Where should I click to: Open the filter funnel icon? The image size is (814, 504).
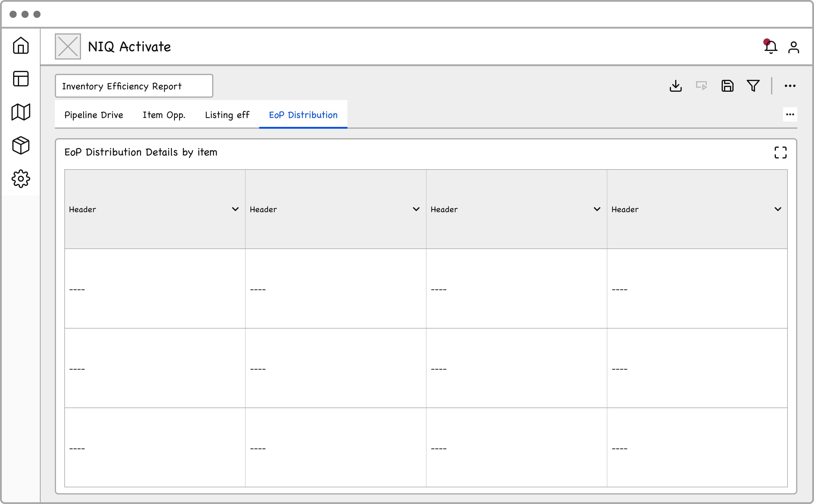point(753,86)
